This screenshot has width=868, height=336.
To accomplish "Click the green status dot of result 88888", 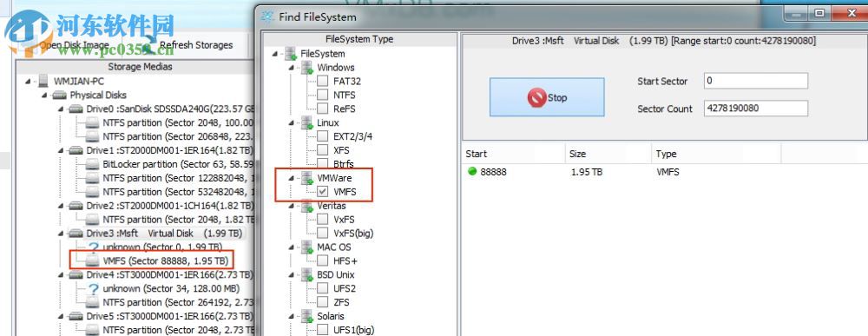I will tap(472, 172).
